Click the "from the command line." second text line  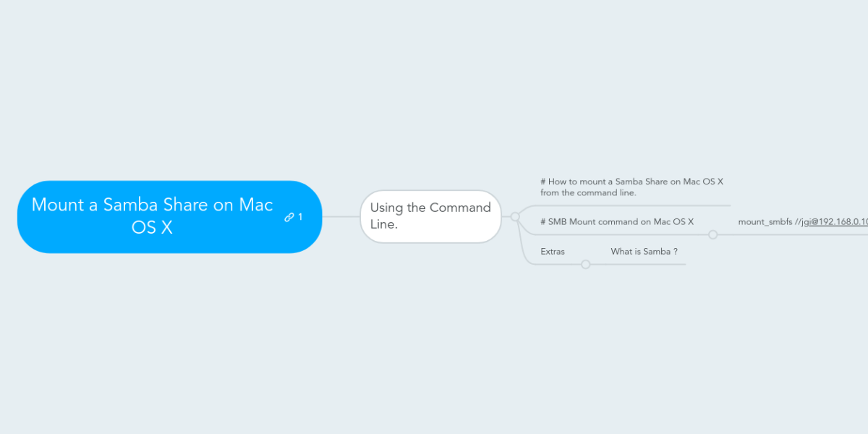588,193
